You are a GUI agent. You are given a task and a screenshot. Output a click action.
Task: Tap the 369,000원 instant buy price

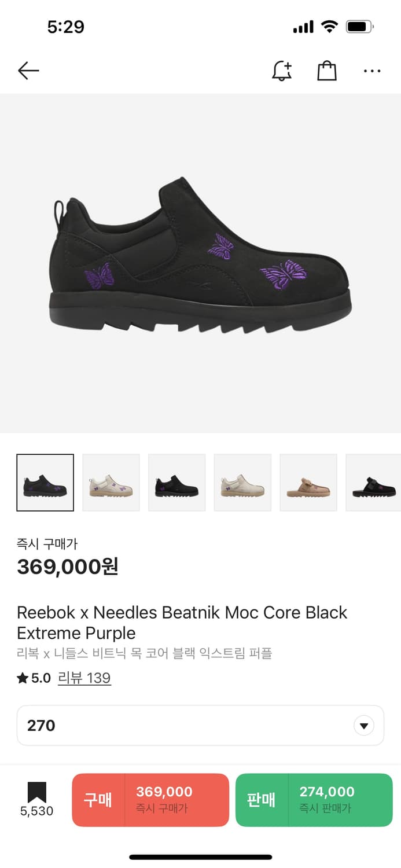pyautogui.click(x=68, y=567)
